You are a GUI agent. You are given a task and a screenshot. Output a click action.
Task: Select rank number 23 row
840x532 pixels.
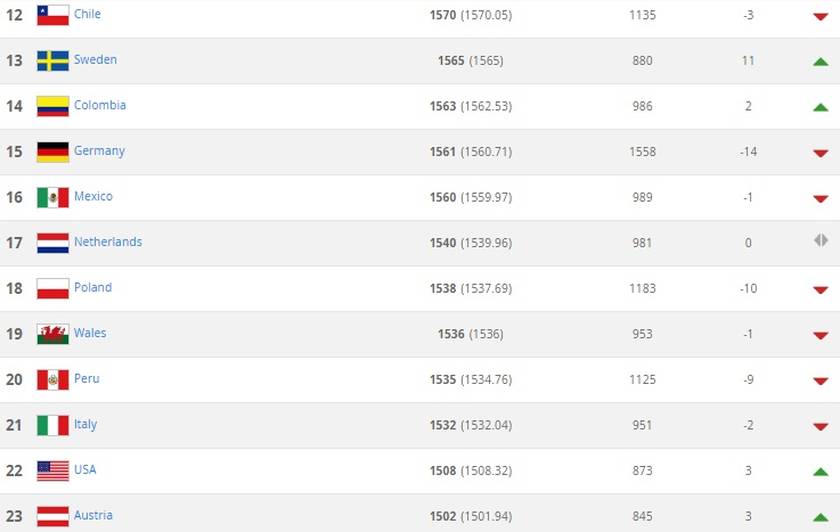(x=420, y=514)
